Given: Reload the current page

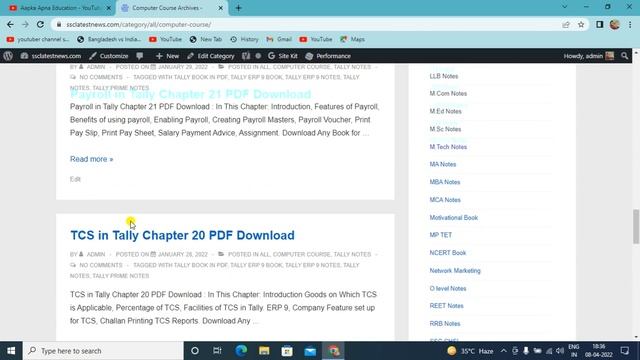Looking at the screenshot, I should [40, 24].
